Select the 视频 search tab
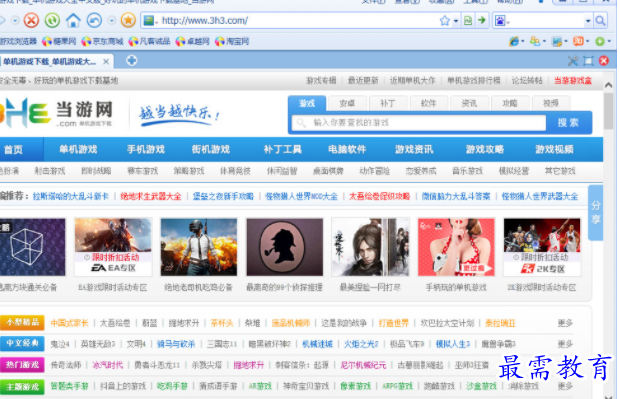The image size is (620, 399). tap(550, 103)
